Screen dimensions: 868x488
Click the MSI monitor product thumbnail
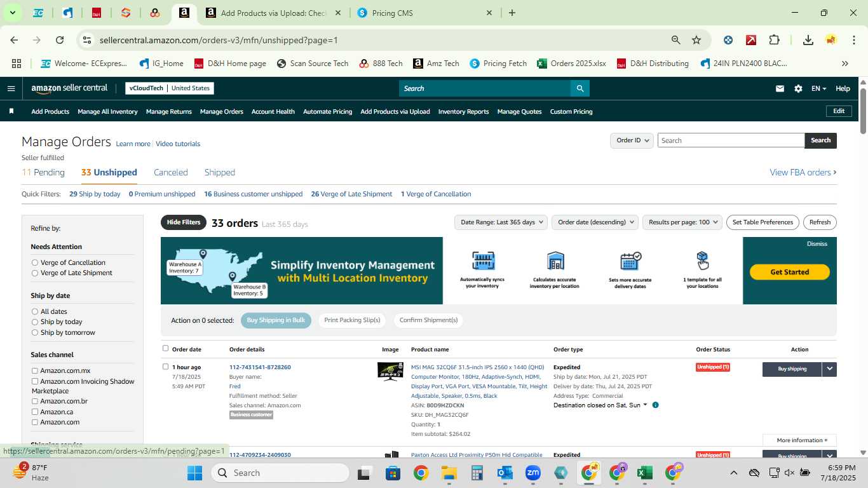[390, 371]
